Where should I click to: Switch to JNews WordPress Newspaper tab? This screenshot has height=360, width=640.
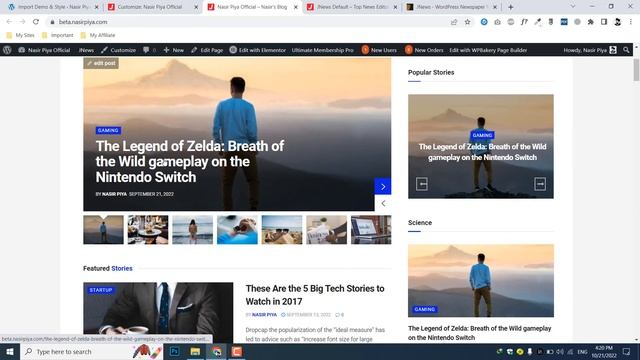pos(451,7)
